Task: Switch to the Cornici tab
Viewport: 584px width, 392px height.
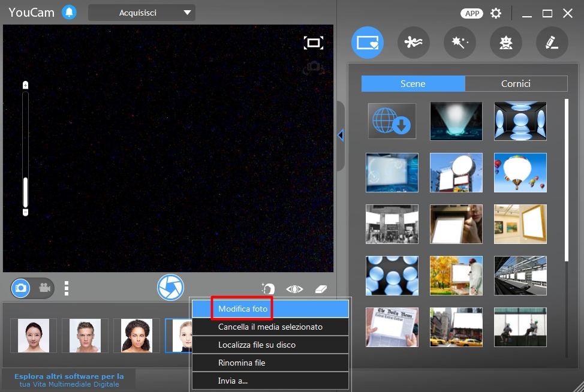Action: click(x=516, y=84)
